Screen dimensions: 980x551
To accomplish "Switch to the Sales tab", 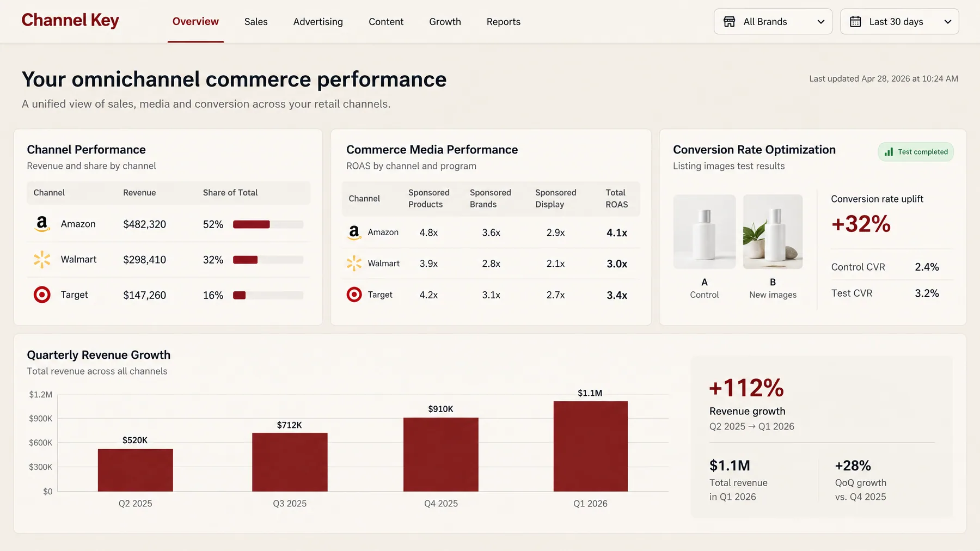I will [256, 22].
